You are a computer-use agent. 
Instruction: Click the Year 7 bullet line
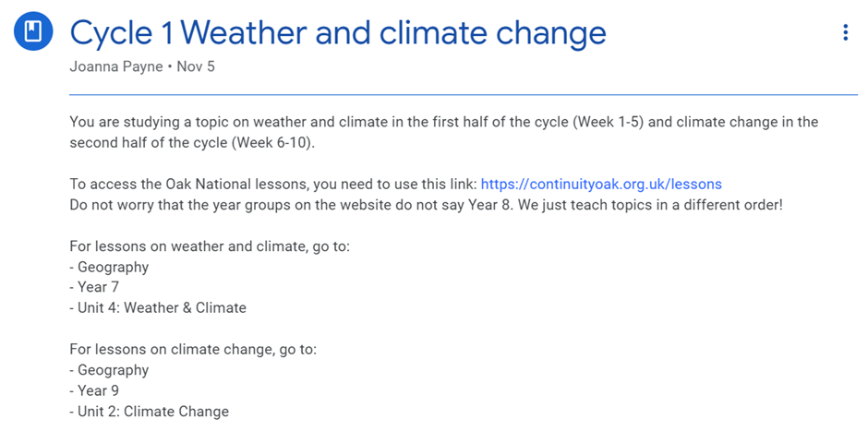tap(94, 287)
